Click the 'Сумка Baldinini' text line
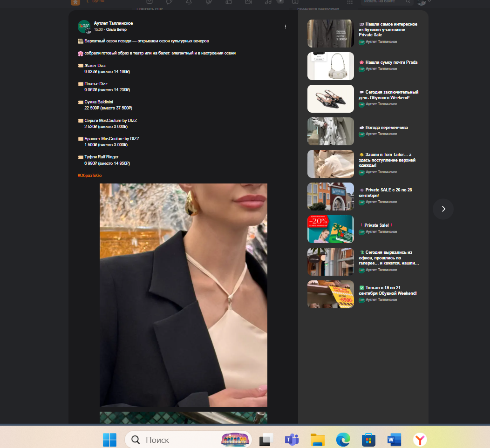This screenshot has width=490, height=448. click(99, 102)
